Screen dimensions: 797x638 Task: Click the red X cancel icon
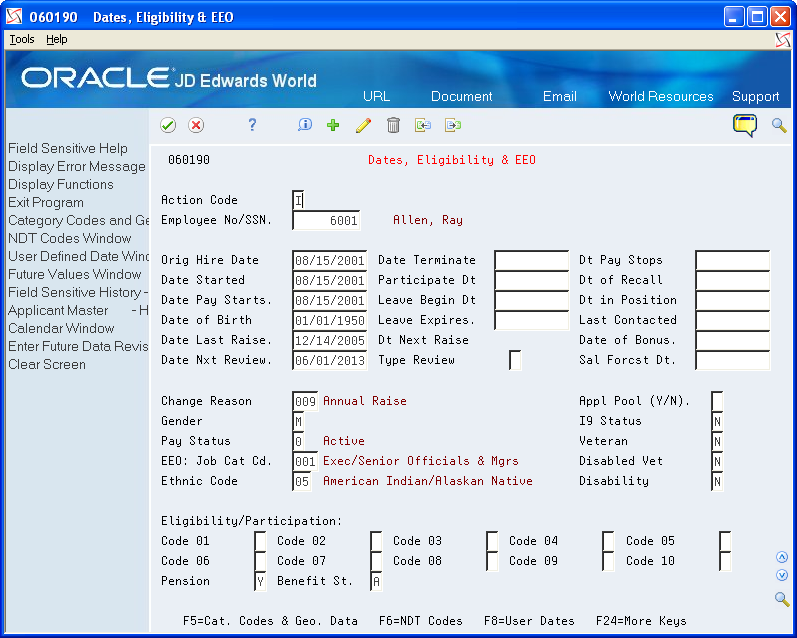[196, 125]
